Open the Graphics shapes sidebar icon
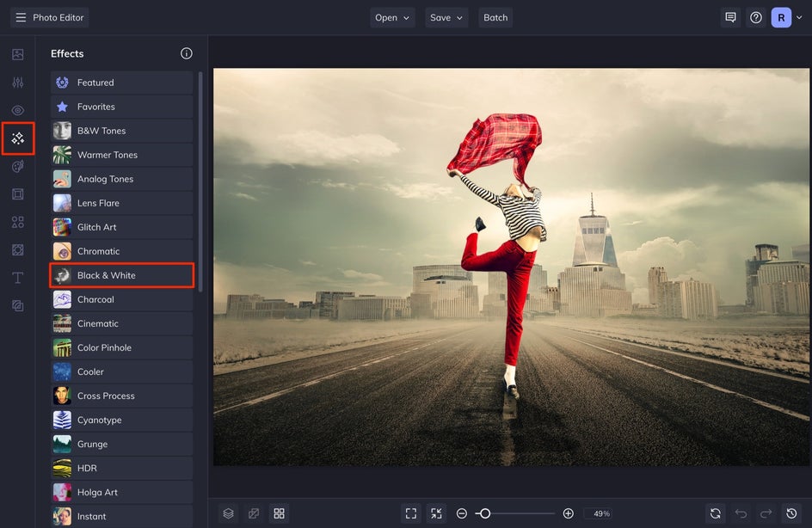Viewport: 812px width, 528px height. pos(17,222)
